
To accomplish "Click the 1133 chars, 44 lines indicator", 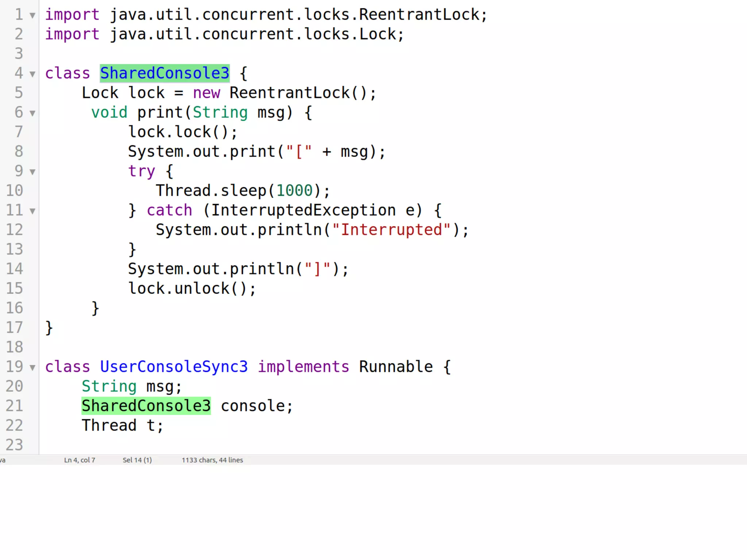I will 212,460.
